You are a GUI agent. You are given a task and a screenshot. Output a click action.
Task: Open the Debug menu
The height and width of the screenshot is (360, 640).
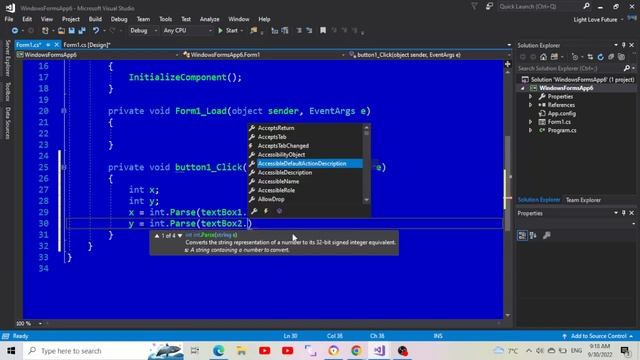pyautogui.click(x=119, y=19)
